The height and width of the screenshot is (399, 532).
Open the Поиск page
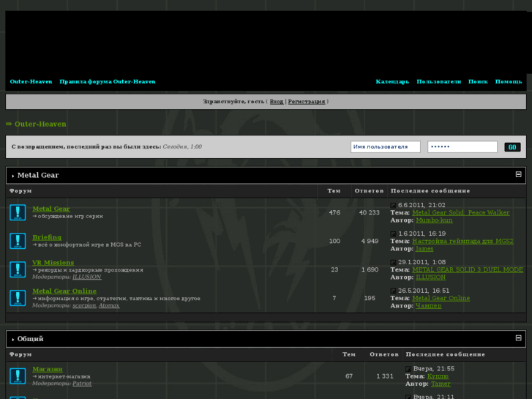coord(478,81)
